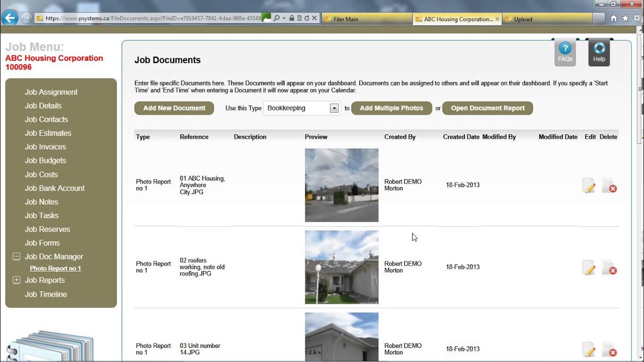Screen dimensions: 644x362
Task: Click '01 ABC Housing, Anywhere City.JPG' reference
Action: point(202,185)
